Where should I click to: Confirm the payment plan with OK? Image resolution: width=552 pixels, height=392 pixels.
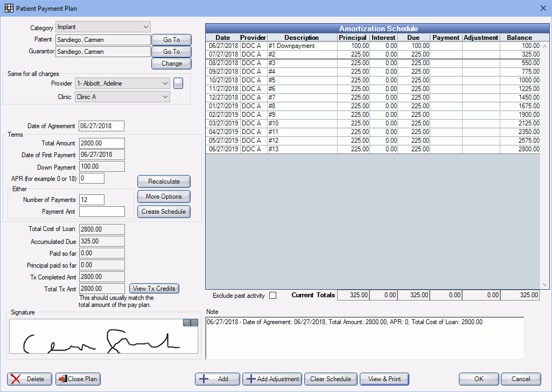(x=479, y=379)
